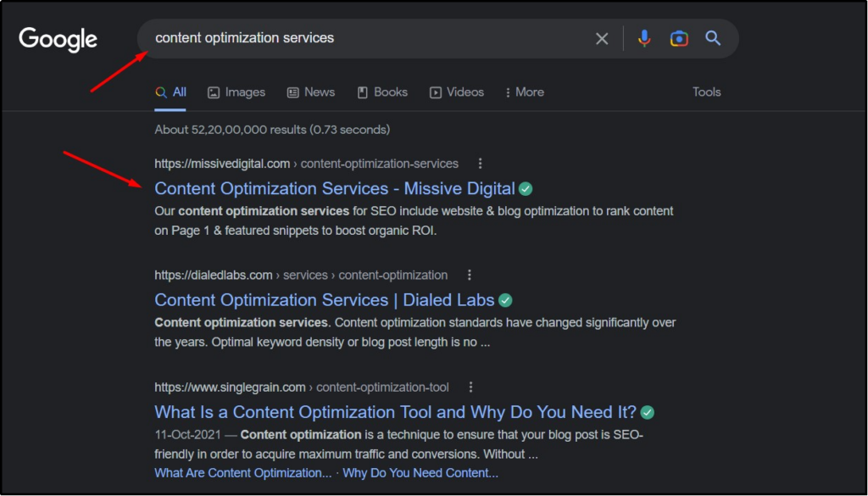Open three-dot menu for missivedigital.com result
The width and height of the screenshot is (868, 496).
[481, 164]
